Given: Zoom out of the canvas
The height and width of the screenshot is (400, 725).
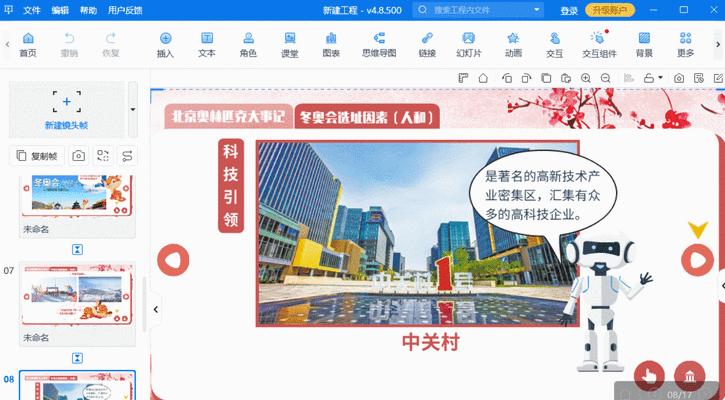Looking at the screenshot, I should point(605,78).
